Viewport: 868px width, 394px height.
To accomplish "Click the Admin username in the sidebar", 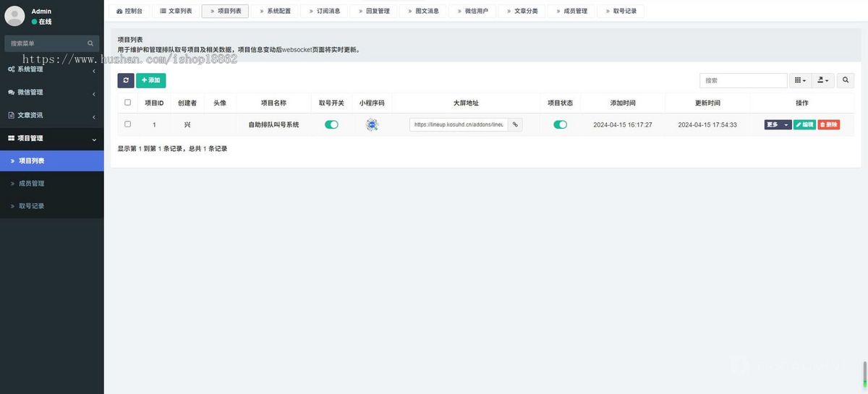I will click(41, 12).
